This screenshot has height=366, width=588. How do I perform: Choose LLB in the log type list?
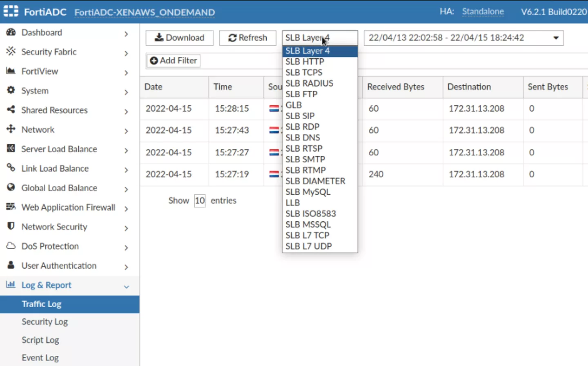point(320,203)
